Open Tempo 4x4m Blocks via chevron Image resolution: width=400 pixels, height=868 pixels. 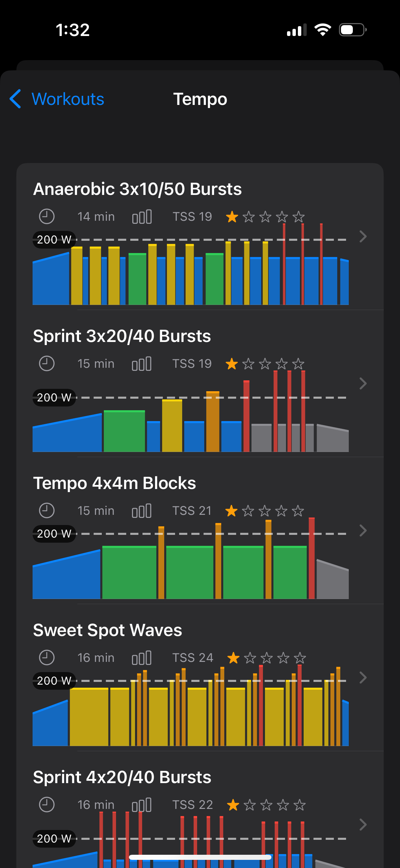(x=363, y=530)
